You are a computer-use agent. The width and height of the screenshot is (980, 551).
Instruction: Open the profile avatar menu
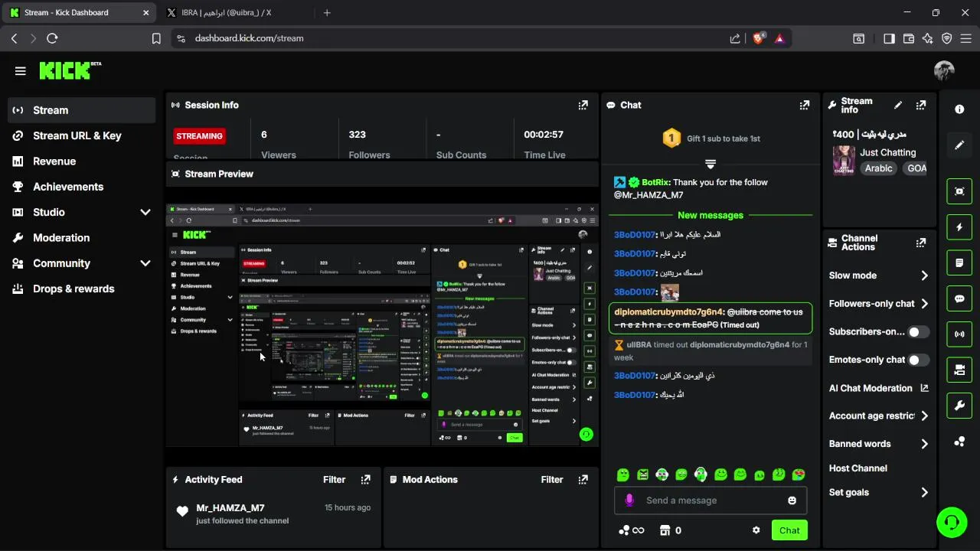tap(944, 71)
